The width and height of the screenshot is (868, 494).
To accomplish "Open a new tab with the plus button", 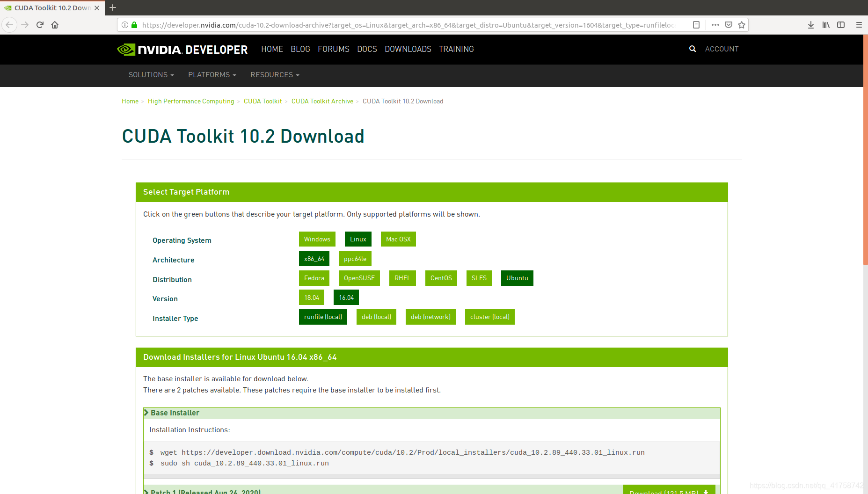I will [113, 7].
